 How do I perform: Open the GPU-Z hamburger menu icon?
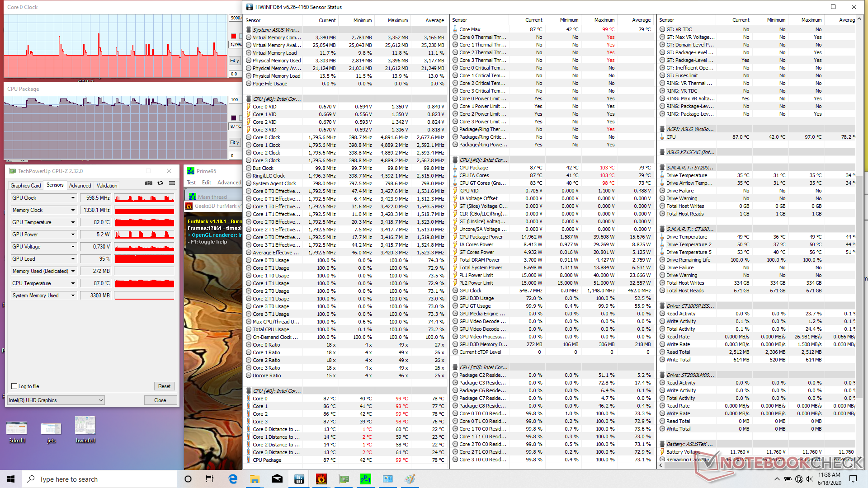(172, 183)
